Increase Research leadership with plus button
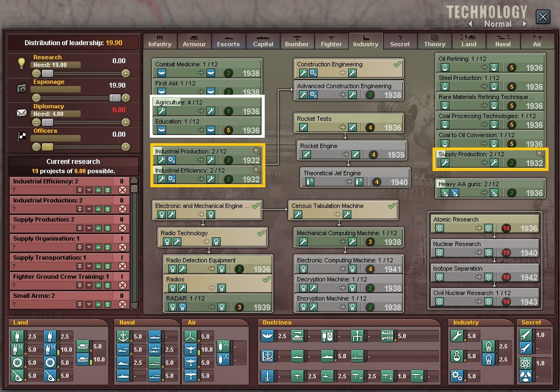This screenshot has width=560, height=392. [125, 73]
